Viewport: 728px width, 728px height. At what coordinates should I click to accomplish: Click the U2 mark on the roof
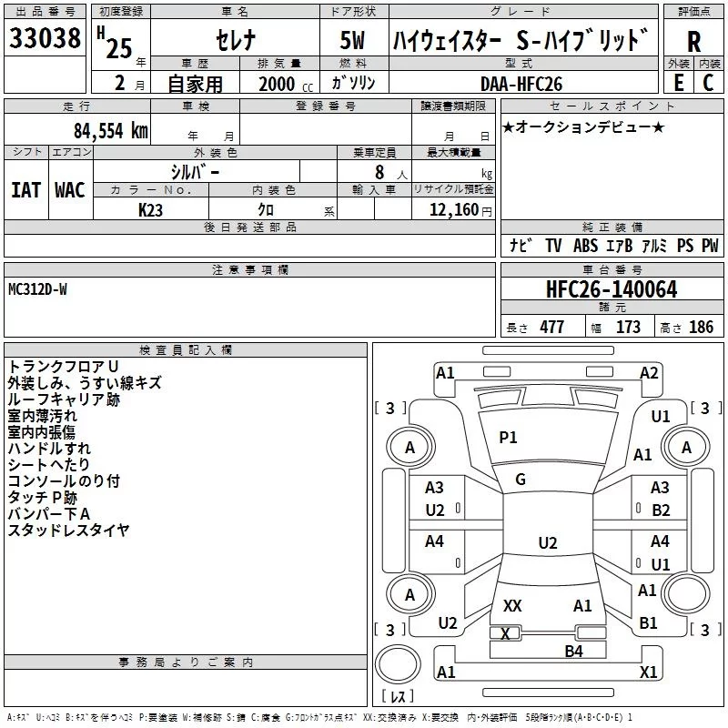pyautogui.click(x=548, y=542)
